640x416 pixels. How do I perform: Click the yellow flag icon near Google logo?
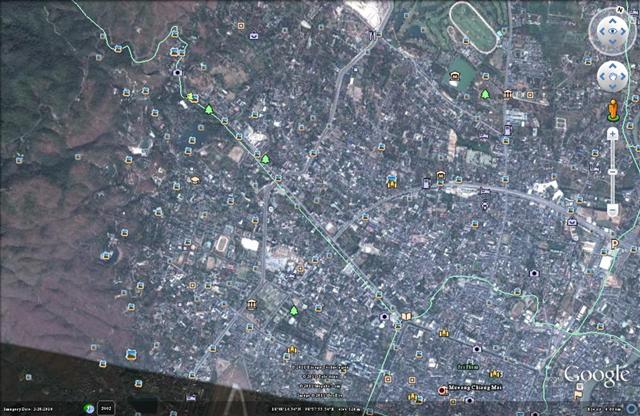pyautogui.click(x=578, y=395)
